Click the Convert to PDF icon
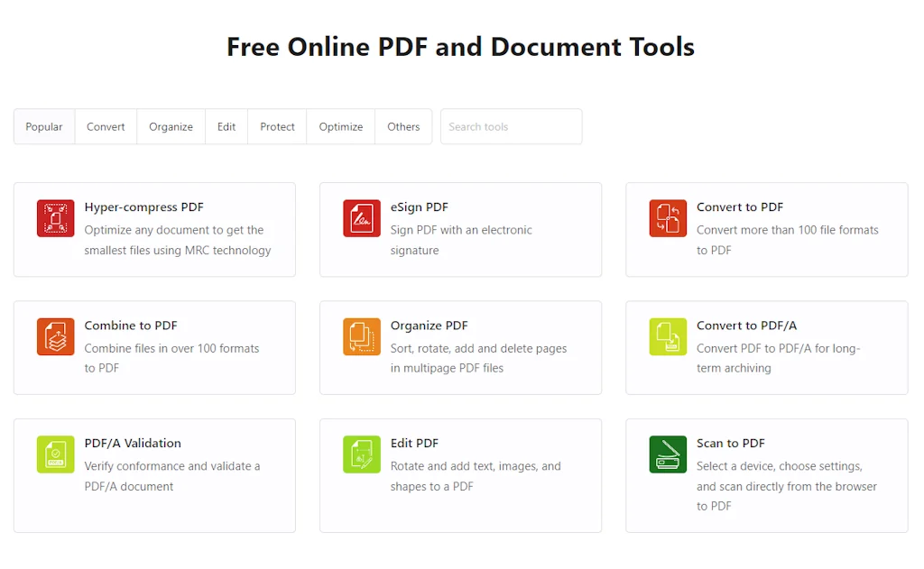 pyautogui.click(x=668, y=217)
